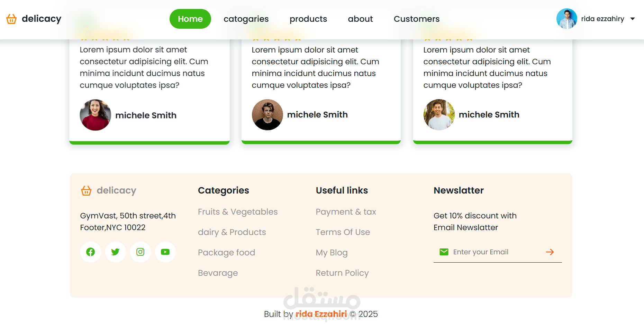Follow the Terms Of Use link
Screen dimensions: 644x329
click(343, 232)
